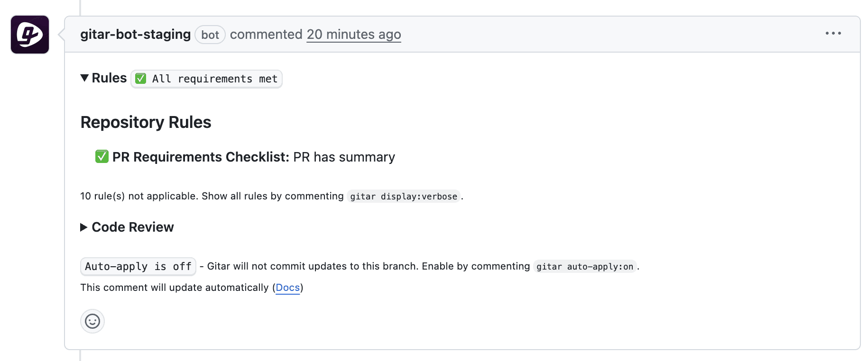Open the 20 minutes ago timestamp link
Viewport: 868px width, 361px height.
pyautogui.click(x=353, y=34)
